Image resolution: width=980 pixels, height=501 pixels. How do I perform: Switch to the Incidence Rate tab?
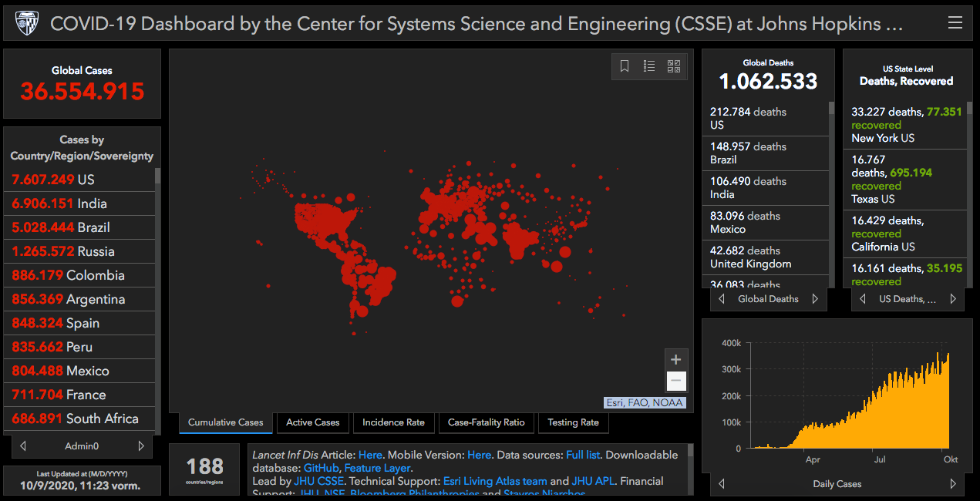(393, 422)
